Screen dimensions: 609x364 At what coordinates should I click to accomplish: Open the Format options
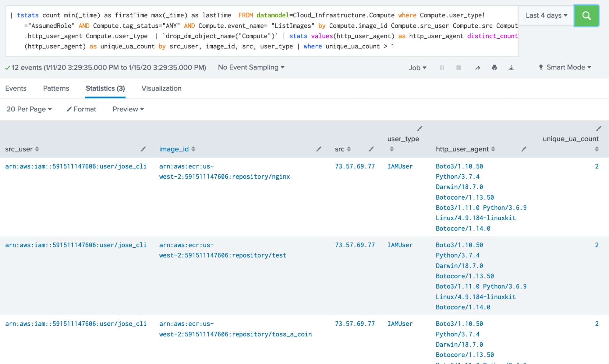pos(81,109)
